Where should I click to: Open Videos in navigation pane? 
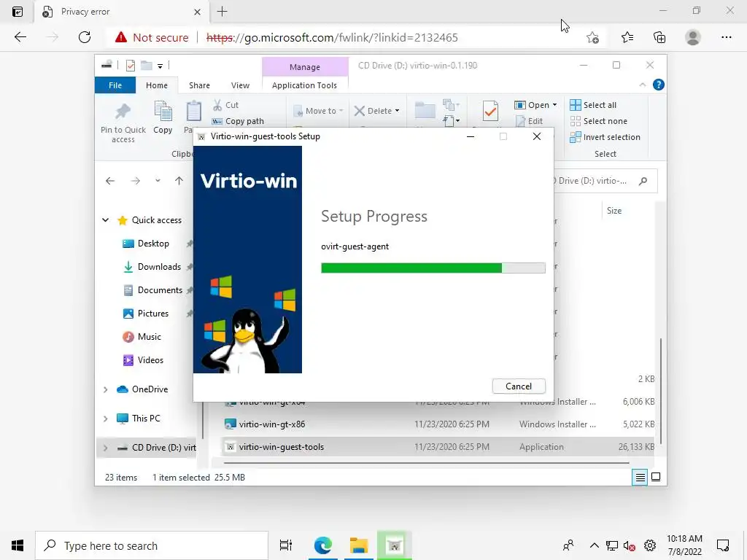click(143, 360)
